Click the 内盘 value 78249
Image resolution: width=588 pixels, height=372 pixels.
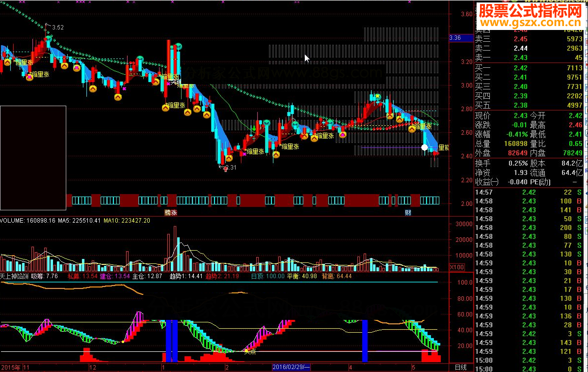click(573, 153)
